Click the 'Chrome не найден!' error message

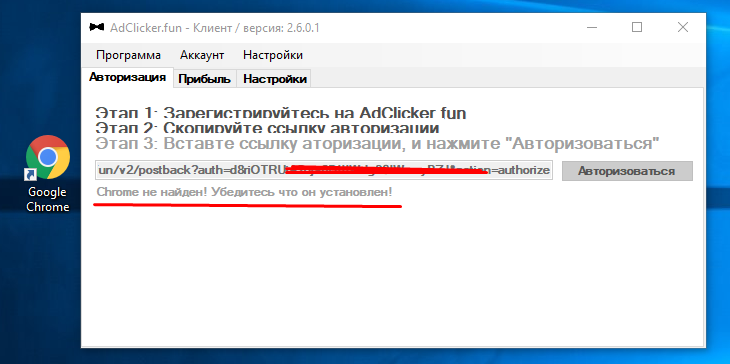click(244, 192)
